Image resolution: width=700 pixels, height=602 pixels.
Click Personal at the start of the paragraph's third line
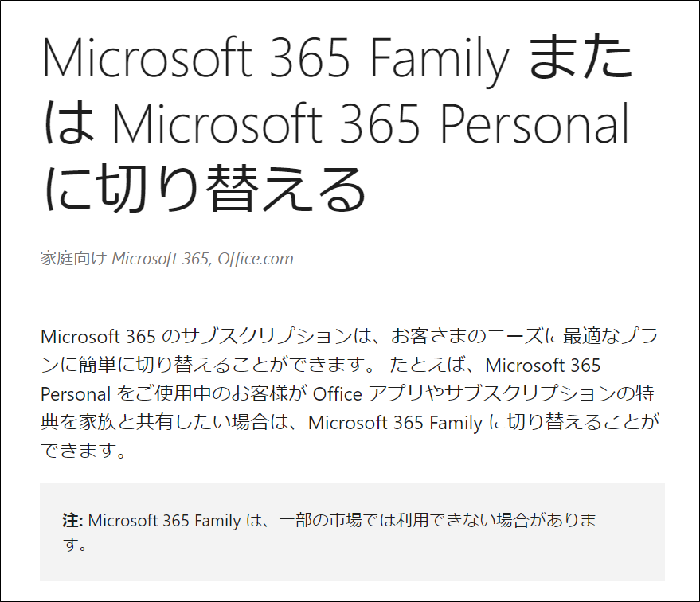coord(76,394)
